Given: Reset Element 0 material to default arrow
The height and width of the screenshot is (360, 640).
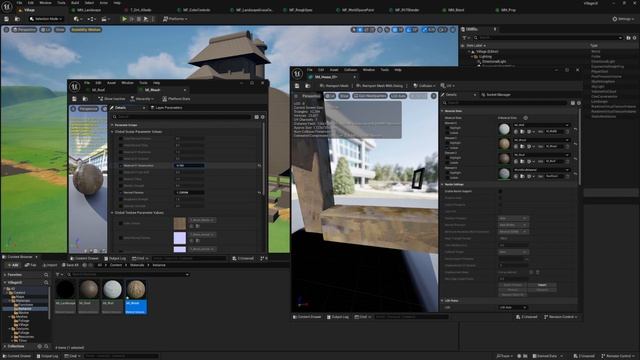Looking at the screenshot, I should (576, 129).
